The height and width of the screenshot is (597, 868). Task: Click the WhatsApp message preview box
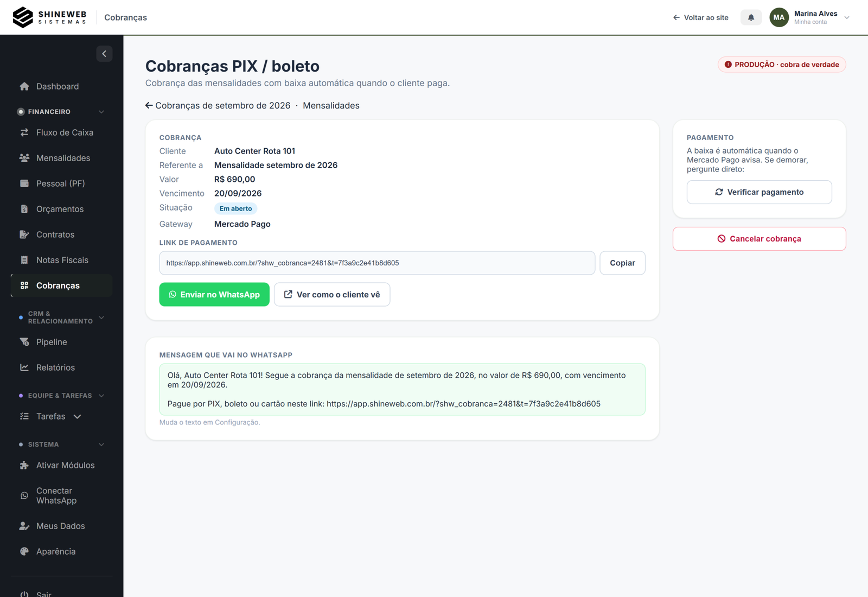click(402, 389)
